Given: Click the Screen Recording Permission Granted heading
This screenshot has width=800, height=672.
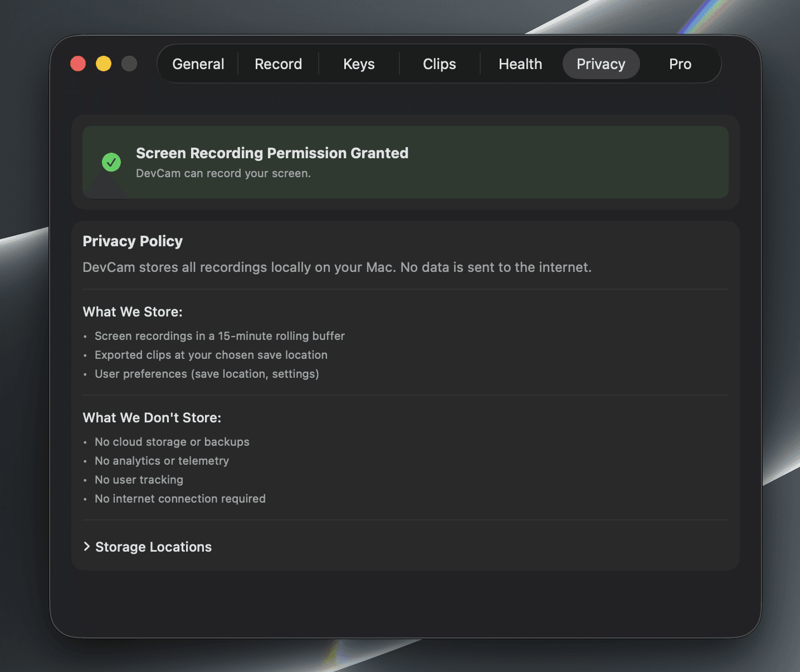Looking at the screenshot, I should point(272,153).
